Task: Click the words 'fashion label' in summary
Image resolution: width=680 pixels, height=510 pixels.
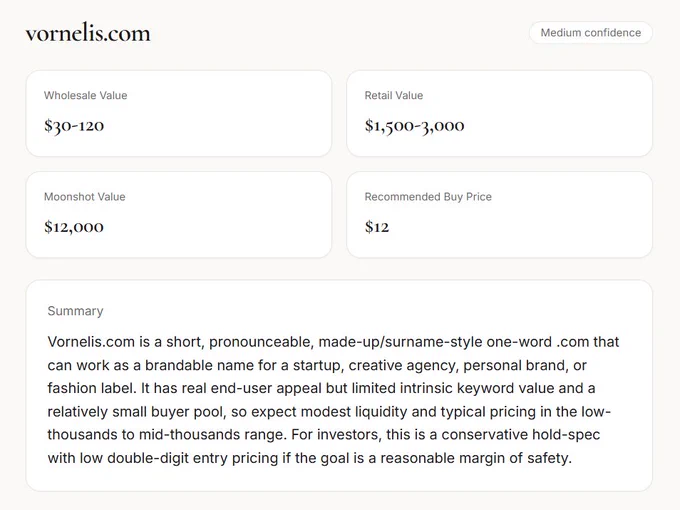Action: [92, 388]
